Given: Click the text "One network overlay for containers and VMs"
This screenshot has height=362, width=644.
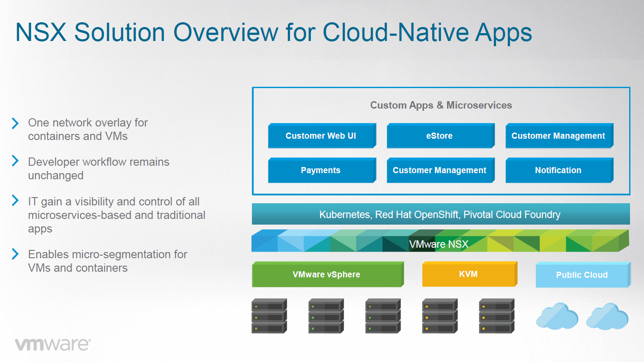Looking at the screenshot, I should [x=88, y=130].
